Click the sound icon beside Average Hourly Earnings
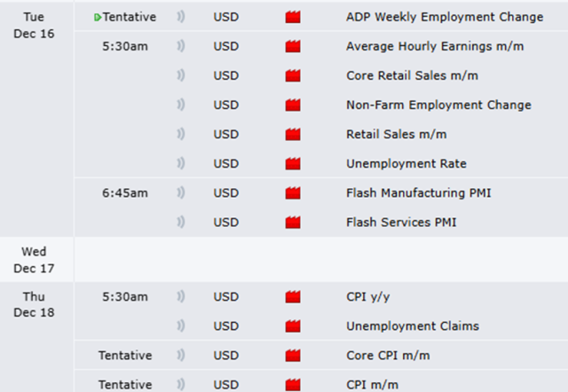Screen dimensions: 568x392 pyautogui.click(x=181, y=46)
